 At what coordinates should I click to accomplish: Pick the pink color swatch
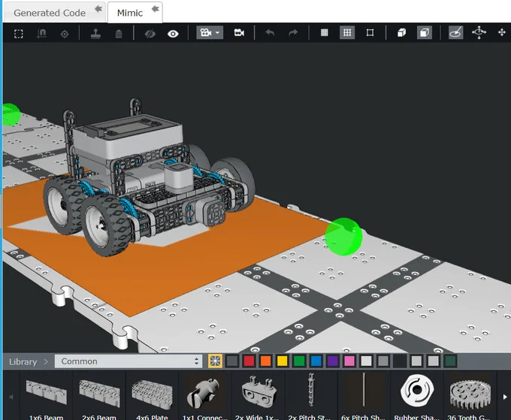click(x=349, y=361)
